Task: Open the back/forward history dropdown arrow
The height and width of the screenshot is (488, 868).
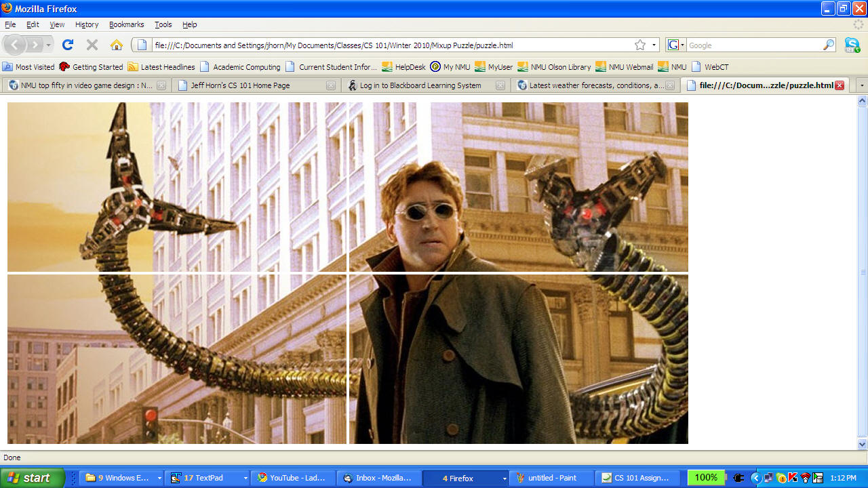Action: (48, 45)
